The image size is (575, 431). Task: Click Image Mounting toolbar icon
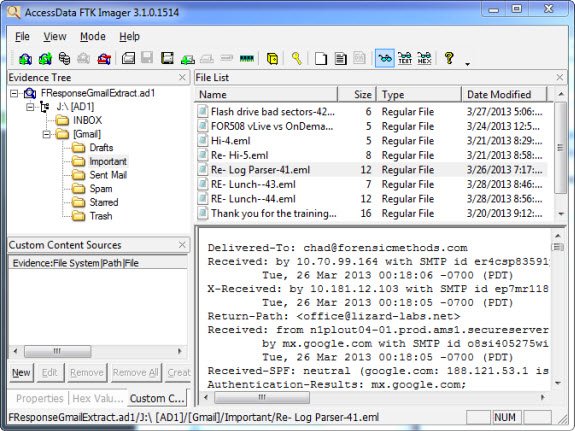pyautogui.click(x=65, y=58)
